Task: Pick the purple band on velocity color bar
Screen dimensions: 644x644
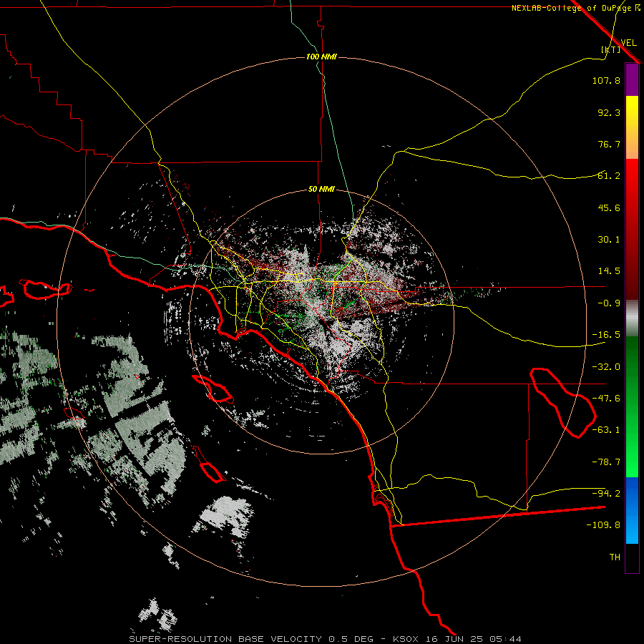Action: 632,79
